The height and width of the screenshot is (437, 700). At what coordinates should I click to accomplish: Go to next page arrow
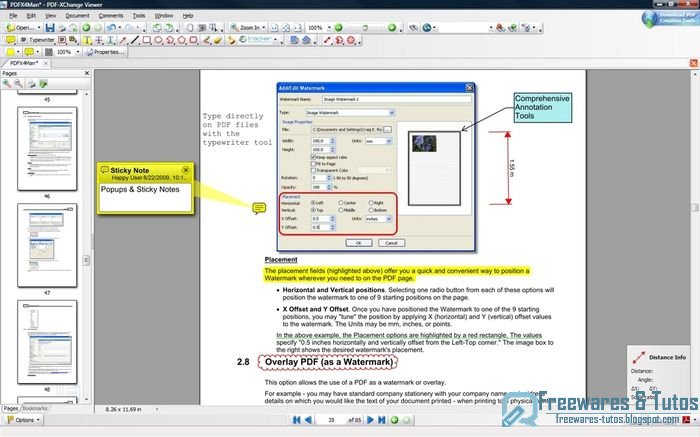(x=370, y=420)
